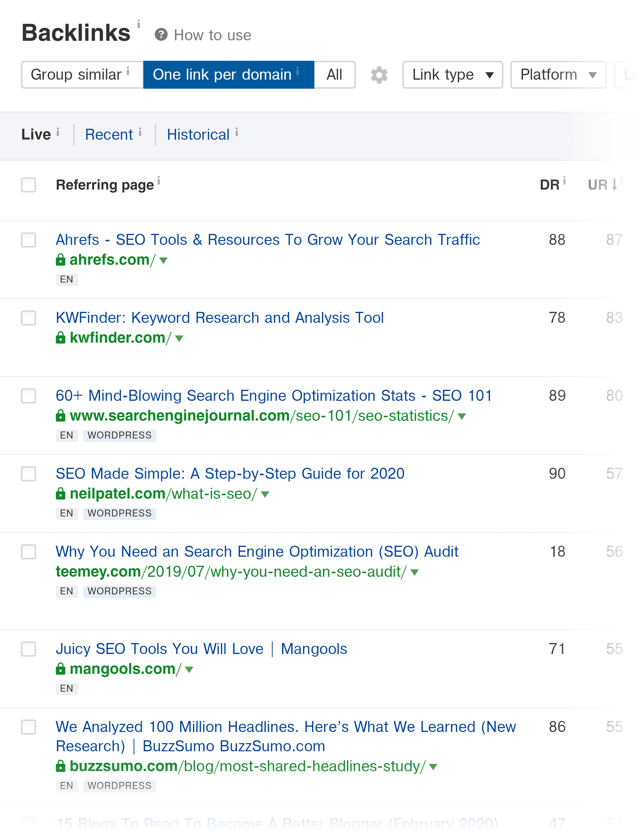Switch to the Historical tab
This screenshot has width=644, height=839.
coord(198,134)
